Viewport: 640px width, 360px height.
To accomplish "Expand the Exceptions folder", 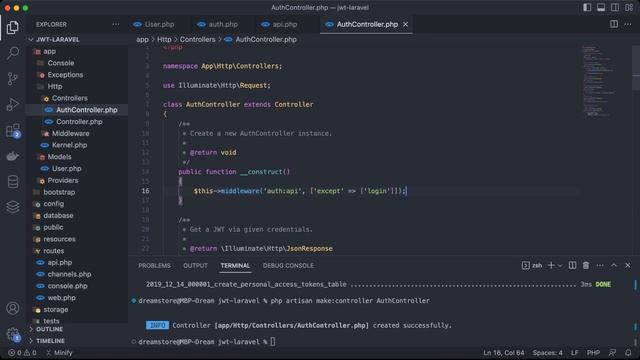I will click(x=65, y=75).
